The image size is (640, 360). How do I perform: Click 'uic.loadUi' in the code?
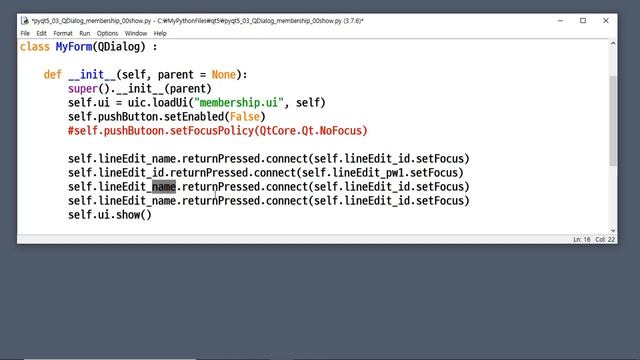[x=158, y=103]
